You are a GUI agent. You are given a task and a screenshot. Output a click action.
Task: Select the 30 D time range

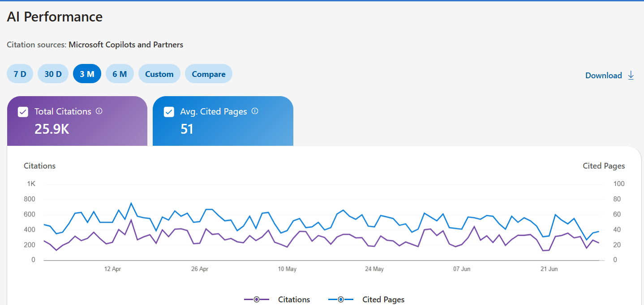(53, 74)
